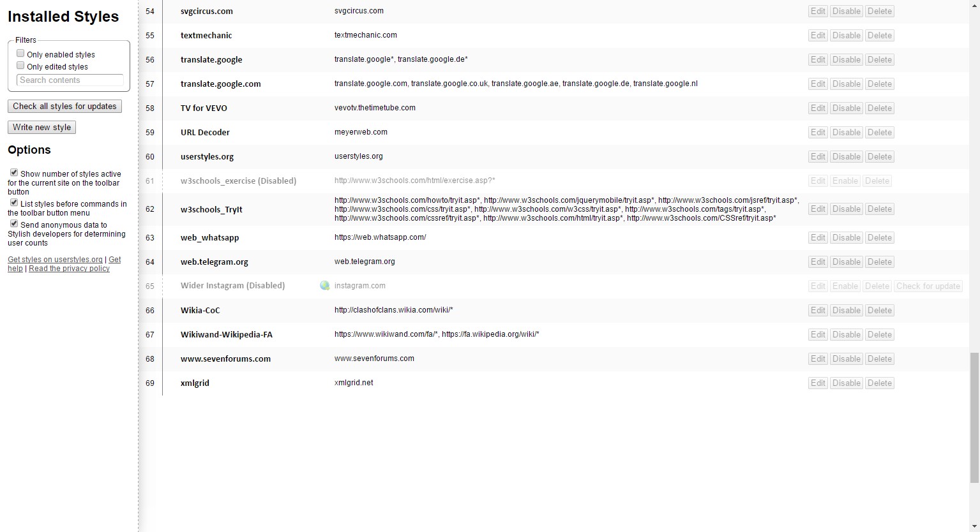The width and height of the screenshot is (980, 532).
Task: Uncheck "List styles before commands" option
Action: (13, 202)
